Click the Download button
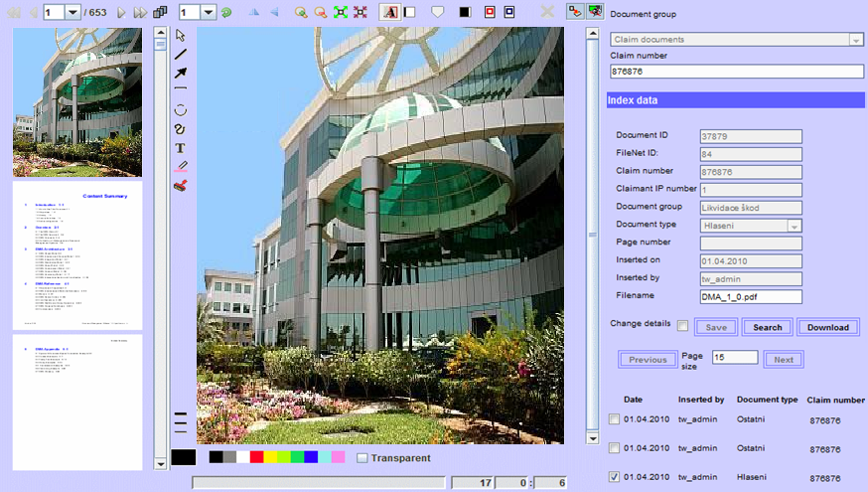The height and width of the screenshot is (492, 868). coord(827,327)
